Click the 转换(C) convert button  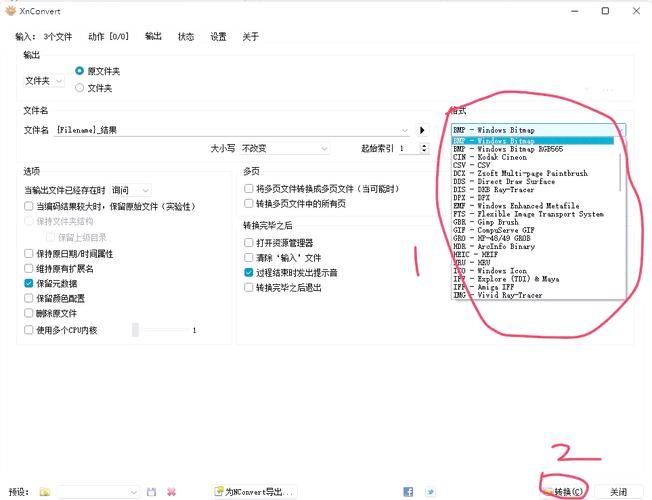[564, 492]
